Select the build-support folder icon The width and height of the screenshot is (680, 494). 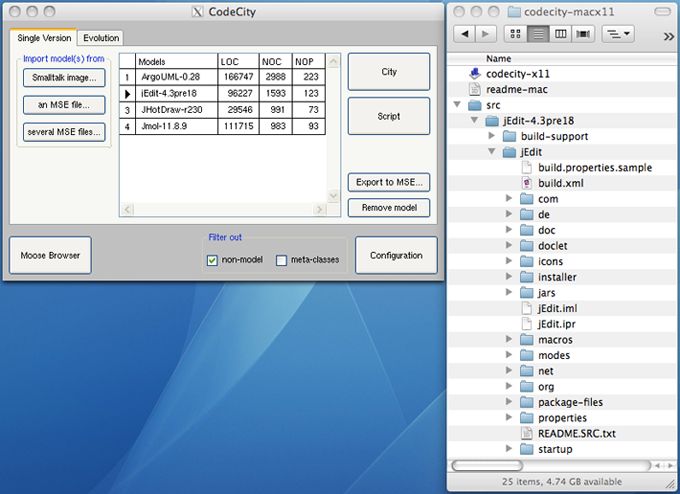(509, 136)
